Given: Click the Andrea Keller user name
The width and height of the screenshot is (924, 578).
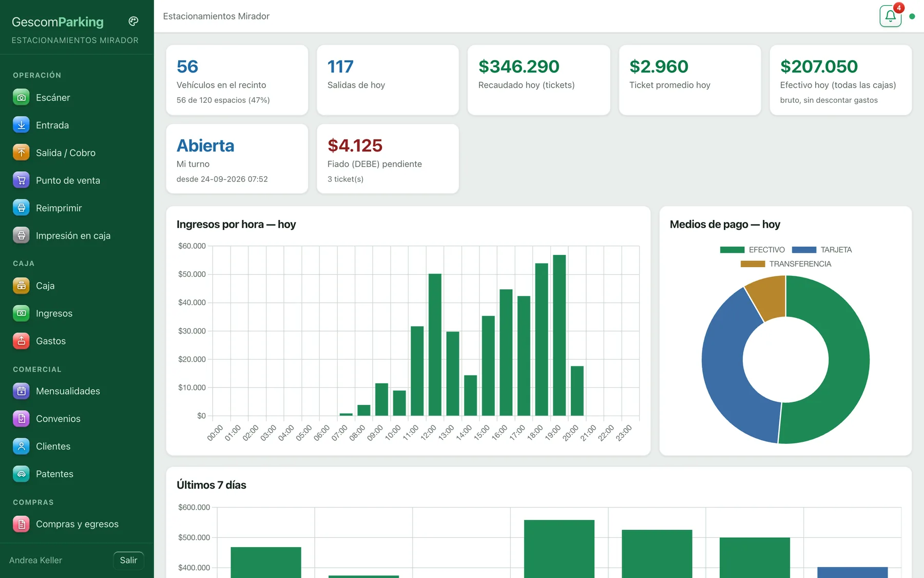Looking at the screenshot, I should [35, 560].
